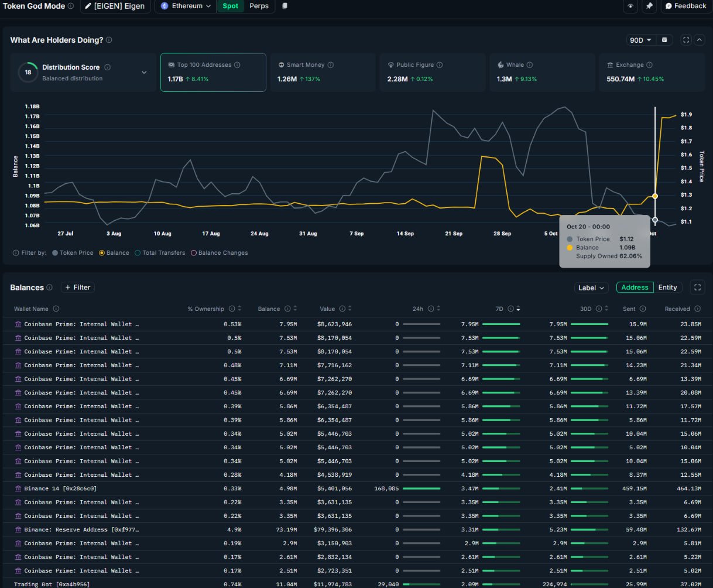
Task: Open the Ethereum chain dropdown
Action: coord(186,6)
